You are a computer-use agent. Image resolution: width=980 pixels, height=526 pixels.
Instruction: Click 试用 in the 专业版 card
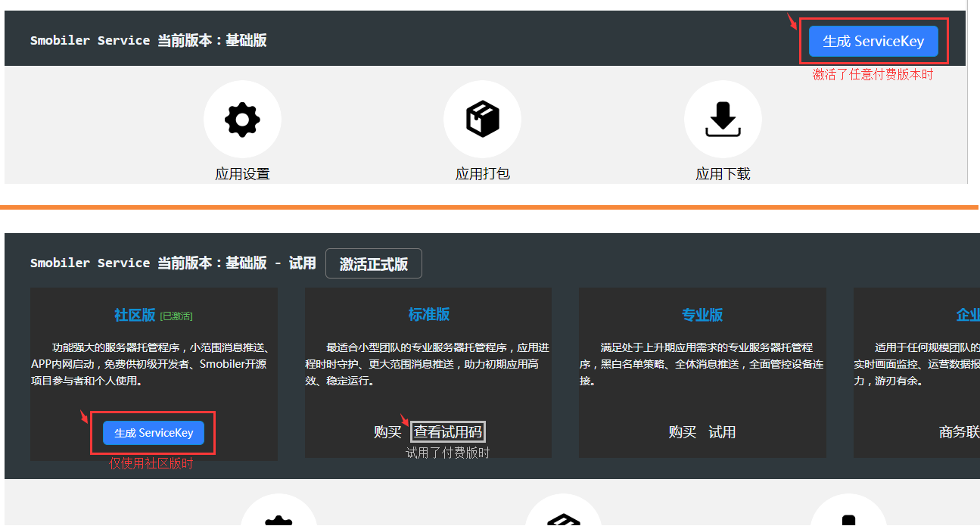click(722, 432)
